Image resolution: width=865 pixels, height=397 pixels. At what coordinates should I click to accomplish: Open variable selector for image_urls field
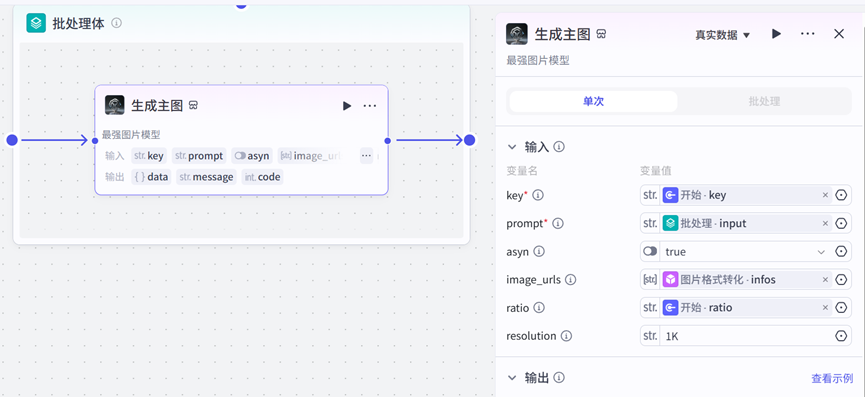(x=841, y=280)
